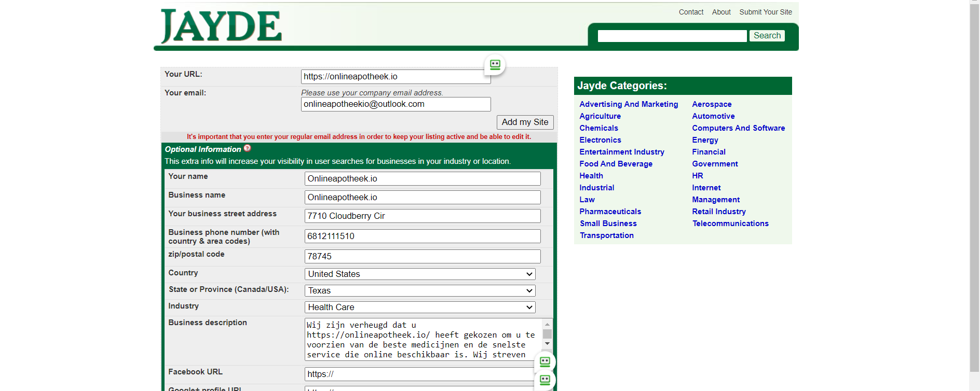Open the Government category
The width and height of the screenshot is (980, 391).
click(x=715, y=164)
